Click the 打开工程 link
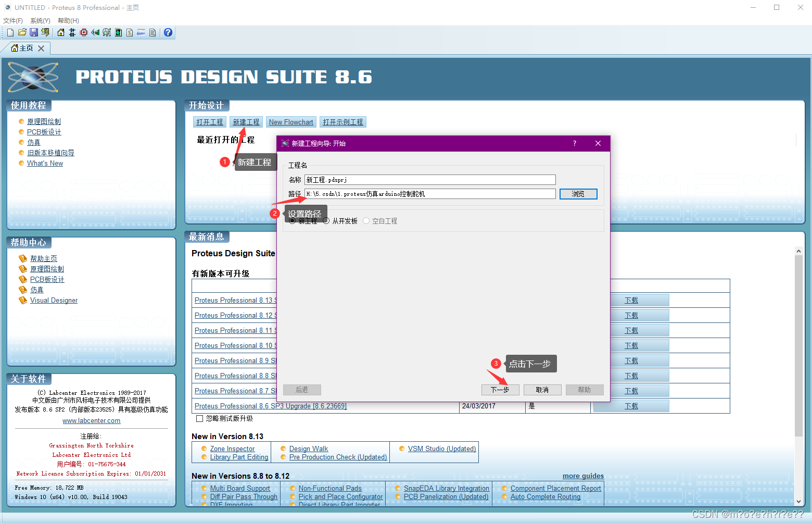 click(210, 122)
